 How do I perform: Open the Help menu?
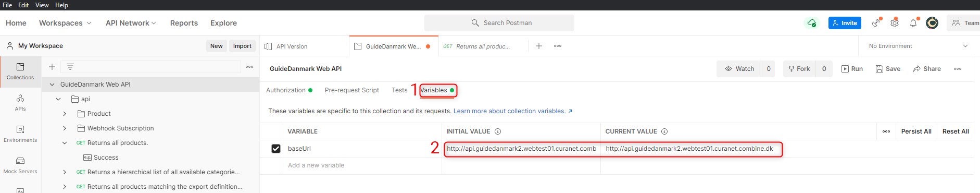click(61, 5)
